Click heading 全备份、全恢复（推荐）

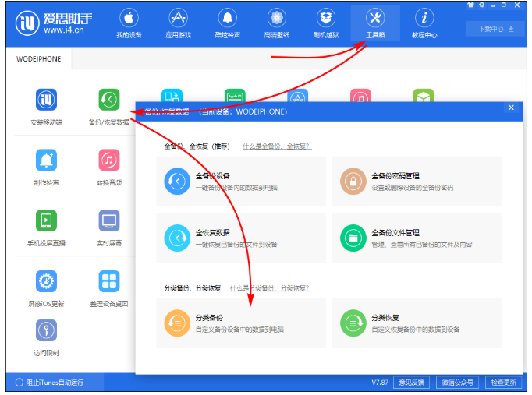[x=197, y=146]
